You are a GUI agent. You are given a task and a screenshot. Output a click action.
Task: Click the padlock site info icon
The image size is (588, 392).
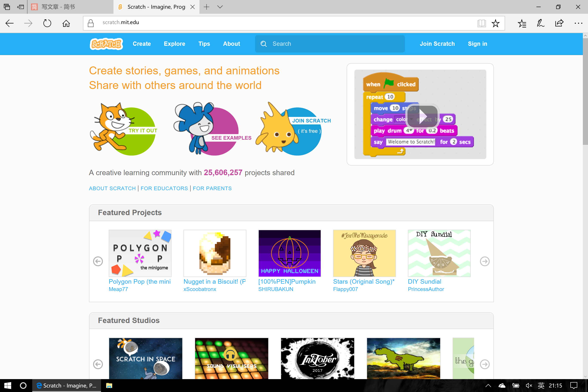coord(91,23)
